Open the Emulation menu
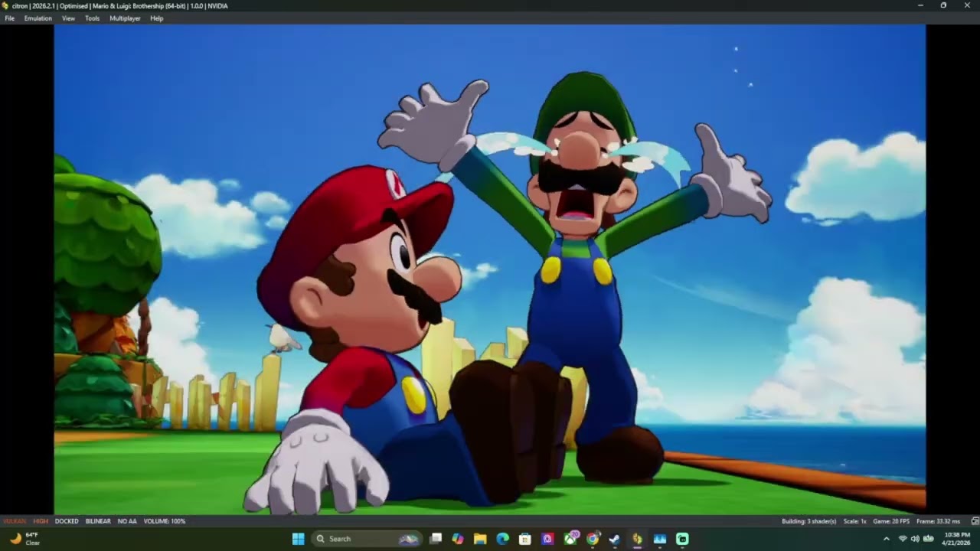This screenshot has width=980, height=551. coord(38,18)
